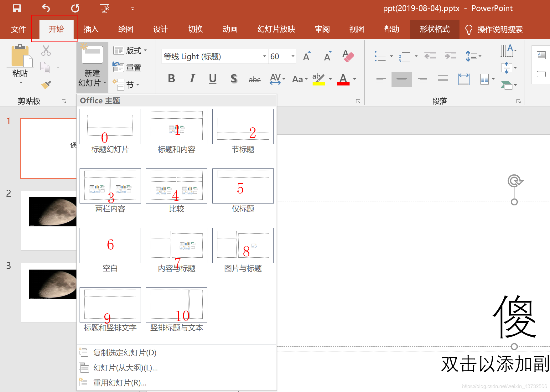The image size is (550, 392).
Task: Apply strikethrough formatting
Action: (x=254, y=79)
